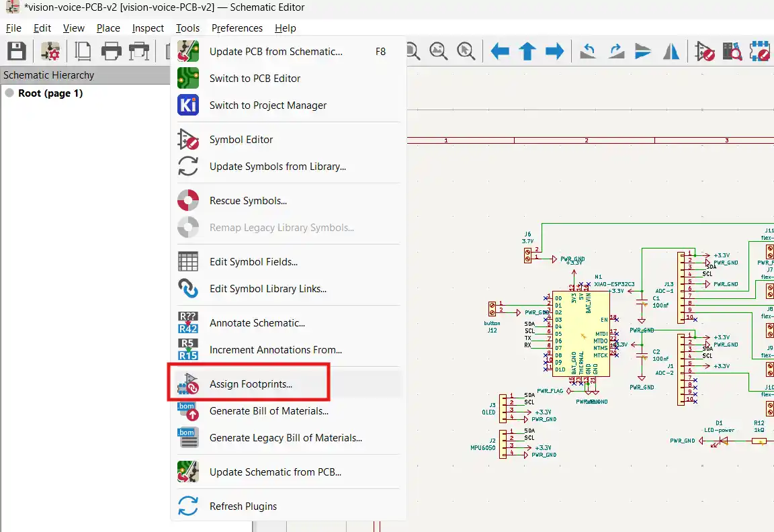Open Edit Symbol Fields
Screen dimensions: 774x532
click(288, 262)
